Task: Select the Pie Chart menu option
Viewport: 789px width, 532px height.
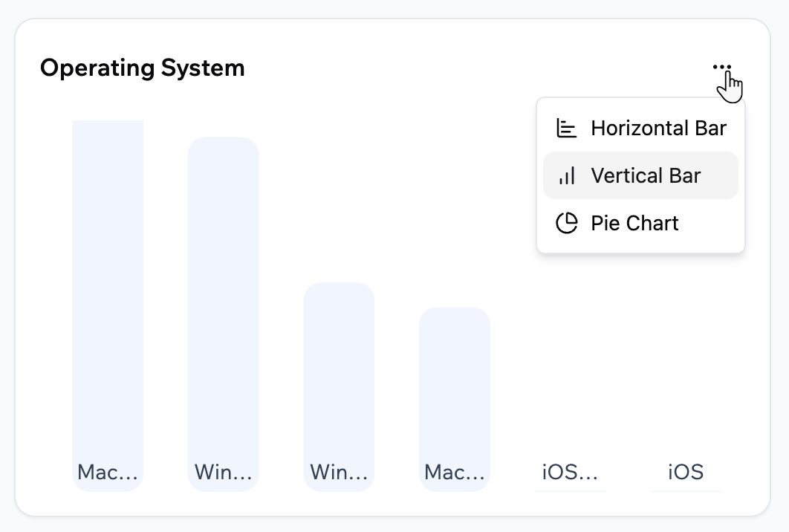Action: (634, 223)
